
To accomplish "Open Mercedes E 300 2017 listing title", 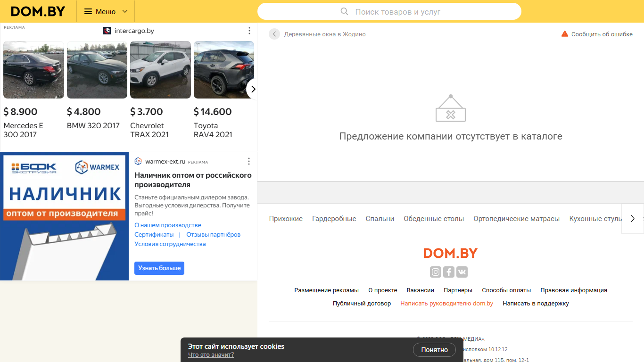I will pyautogui.click(x=23, y=130).
